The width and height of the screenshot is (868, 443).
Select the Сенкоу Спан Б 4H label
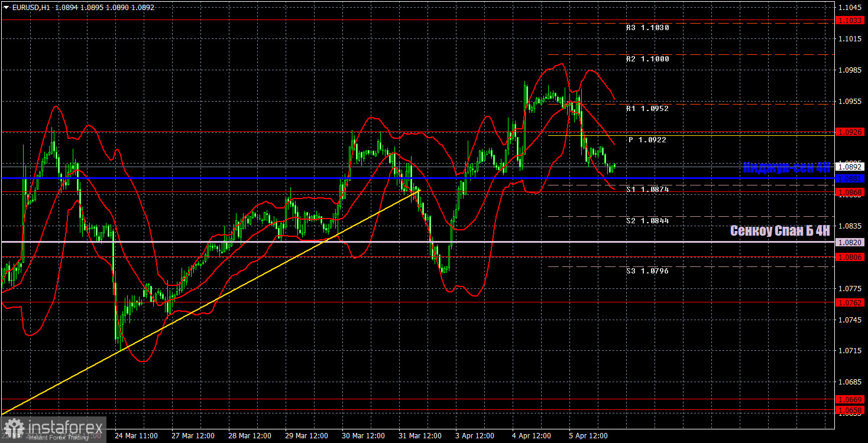pos(780,231)
